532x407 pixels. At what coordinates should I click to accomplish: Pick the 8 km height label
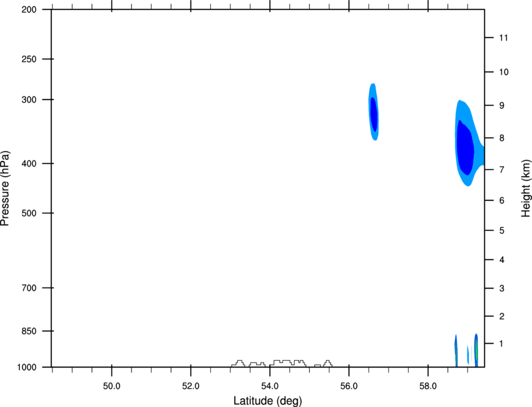coord(502,138)
